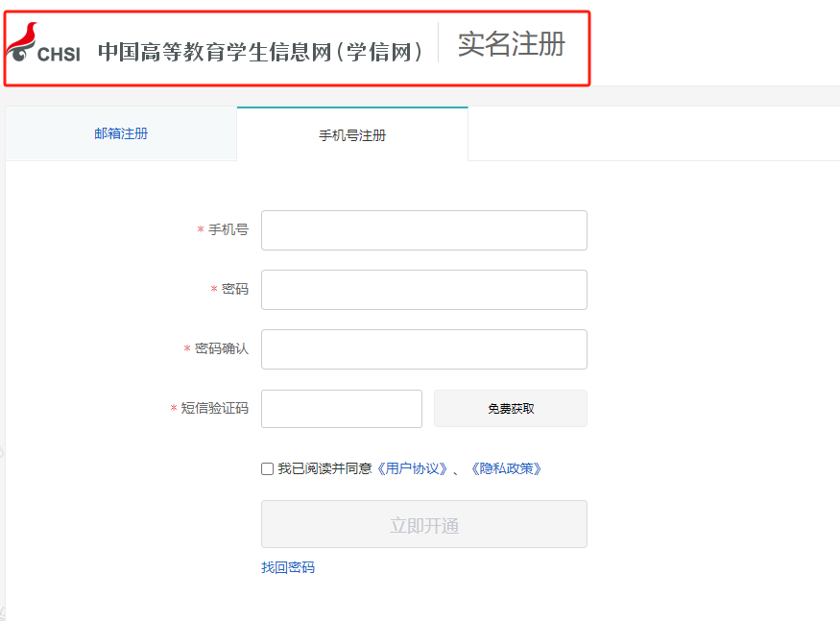Image resolution: width=840 pixels, height=621 pixels.
Task: Click the 手机号 field label
Action: pyautogui.click(x=228, y=230)
